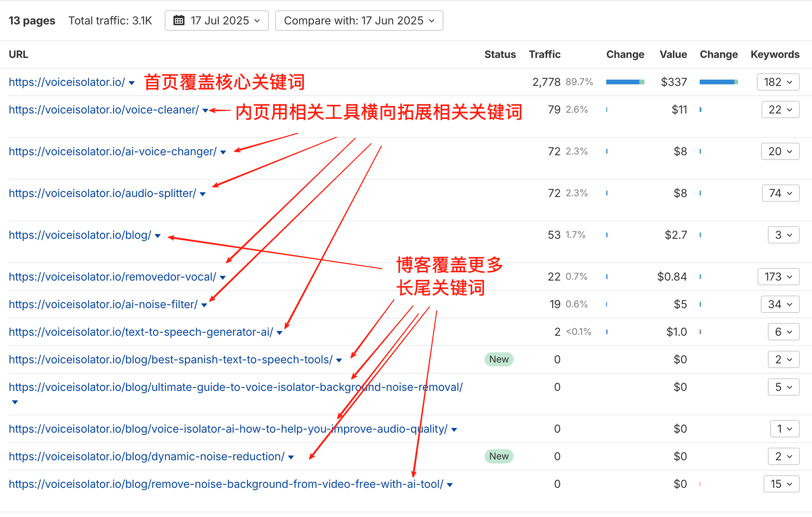812x517 pixels.
Task: Sort by the Value column header
Action: pyautogui.click(x=673, y=54)
